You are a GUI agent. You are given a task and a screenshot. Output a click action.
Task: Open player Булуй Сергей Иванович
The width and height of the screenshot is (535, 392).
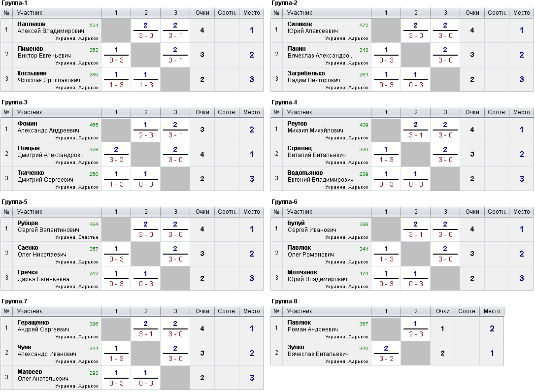pos(312,227)
